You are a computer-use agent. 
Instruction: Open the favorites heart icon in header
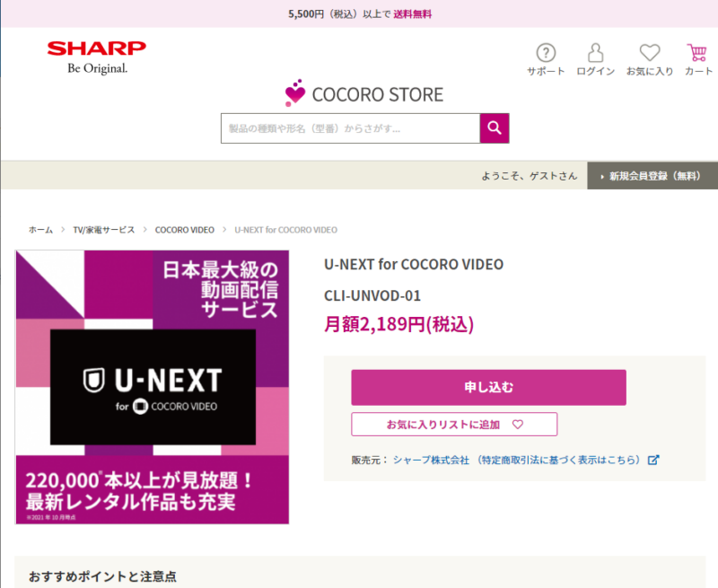pos(649,53)
